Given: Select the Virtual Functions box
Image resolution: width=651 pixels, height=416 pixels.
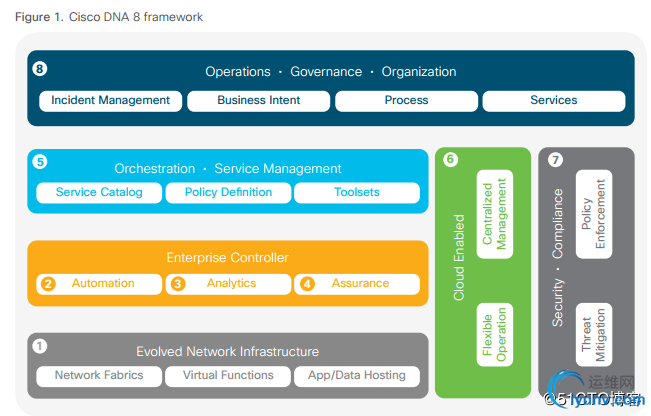Looking at the screenshot, I should [x=228, y=376].
